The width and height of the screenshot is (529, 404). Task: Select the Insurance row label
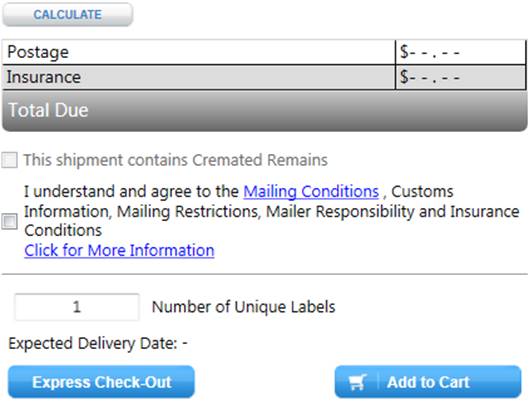44,77
